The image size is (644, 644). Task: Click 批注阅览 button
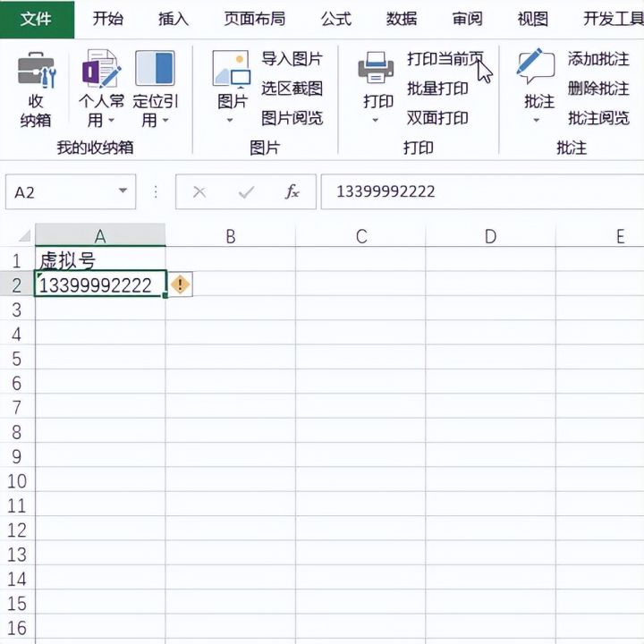pos(598,118)
